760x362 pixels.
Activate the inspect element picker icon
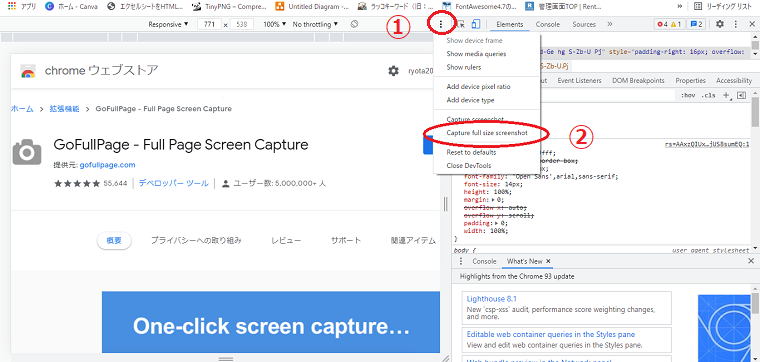460,24
